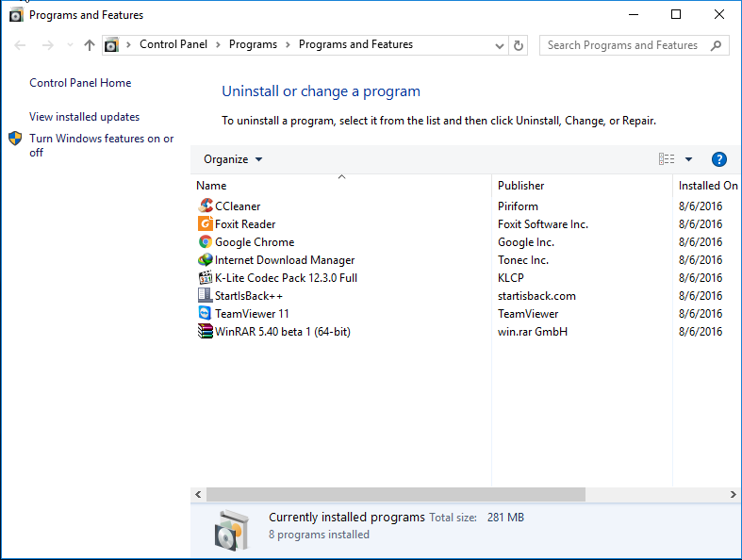
Task: Select WinRAR 5.40 beta 1 (64-bit) name
Action: 283,332
